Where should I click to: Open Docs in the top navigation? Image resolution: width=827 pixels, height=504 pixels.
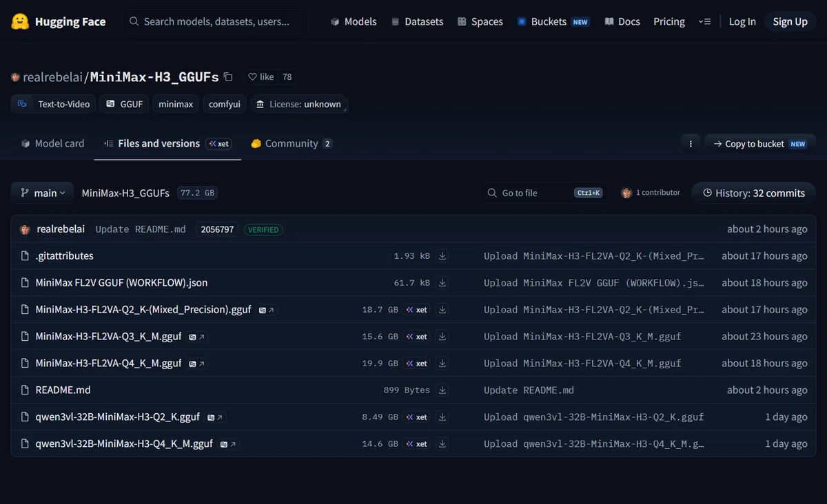click(x=622, y=21)
